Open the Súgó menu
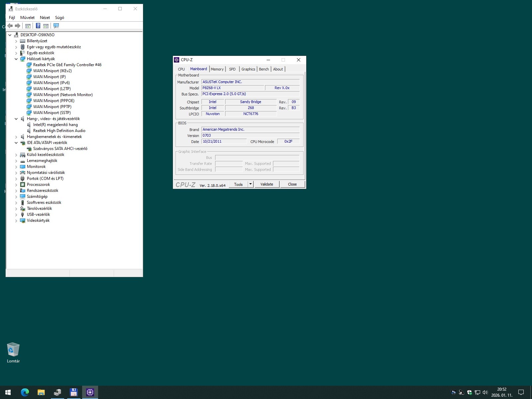 point(60,18)
